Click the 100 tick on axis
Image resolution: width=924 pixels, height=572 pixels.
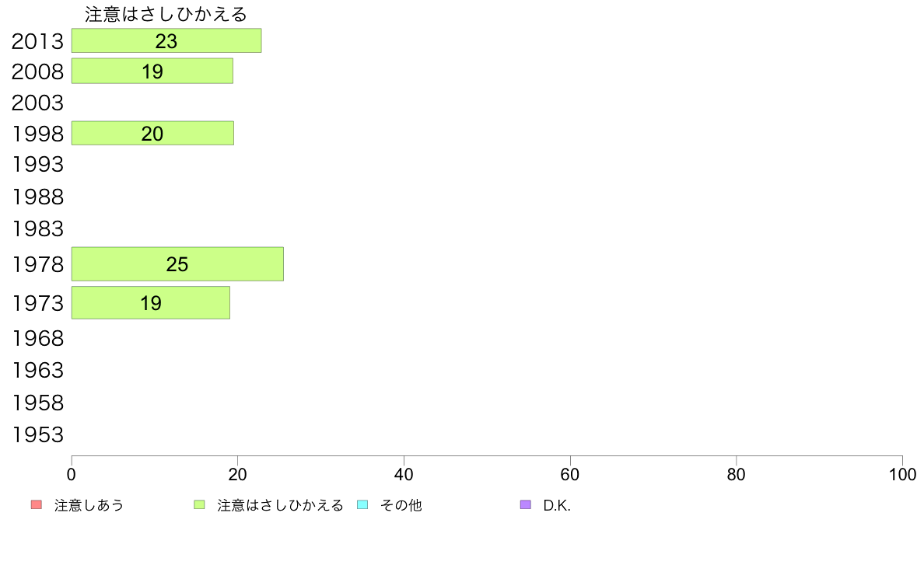(x=902, y=474)
